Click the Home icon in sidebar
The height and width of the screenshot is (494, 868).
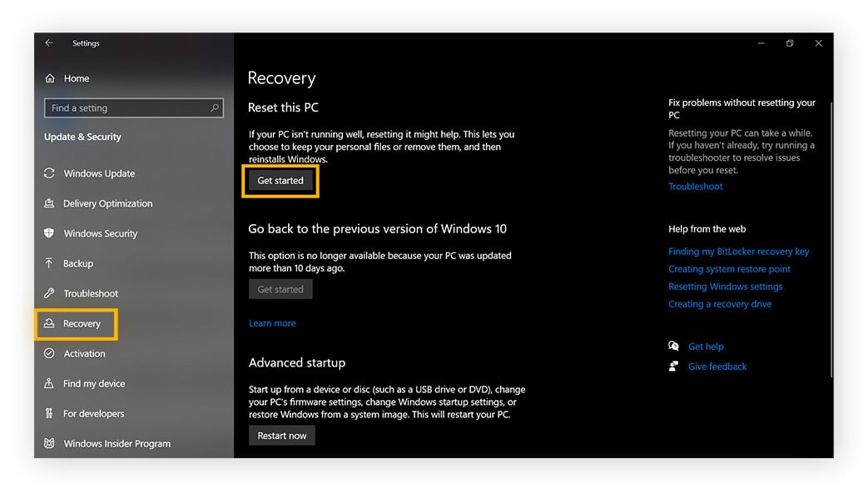[x=49, y=78]
